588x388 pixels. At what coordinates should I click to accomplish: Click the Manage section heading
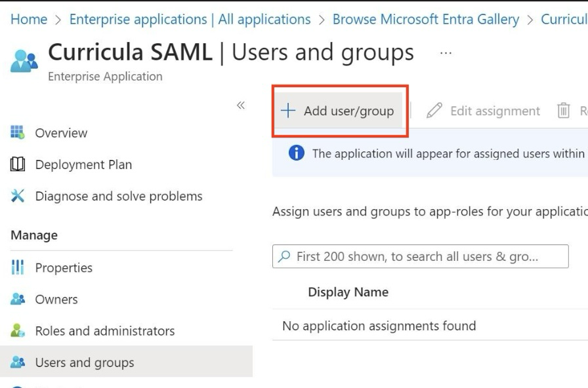34,235
